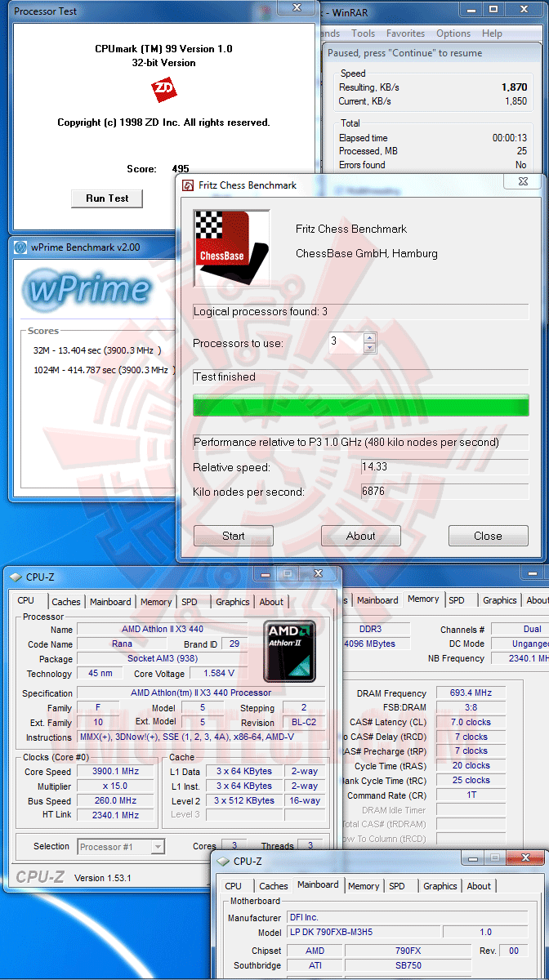Open SPD tab in the main CPU-Z window
This screenshot has width=549, height=980.
pos(190,602)
